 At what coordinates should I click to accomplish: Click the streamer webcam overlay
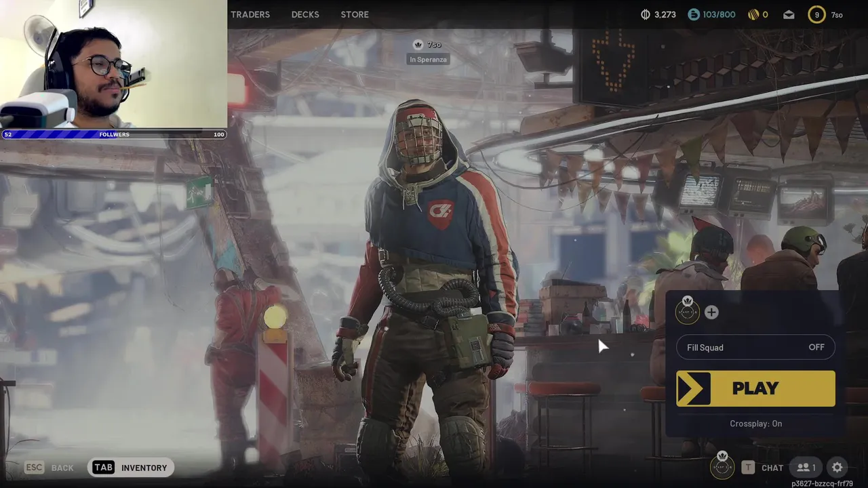click(113, 64)
